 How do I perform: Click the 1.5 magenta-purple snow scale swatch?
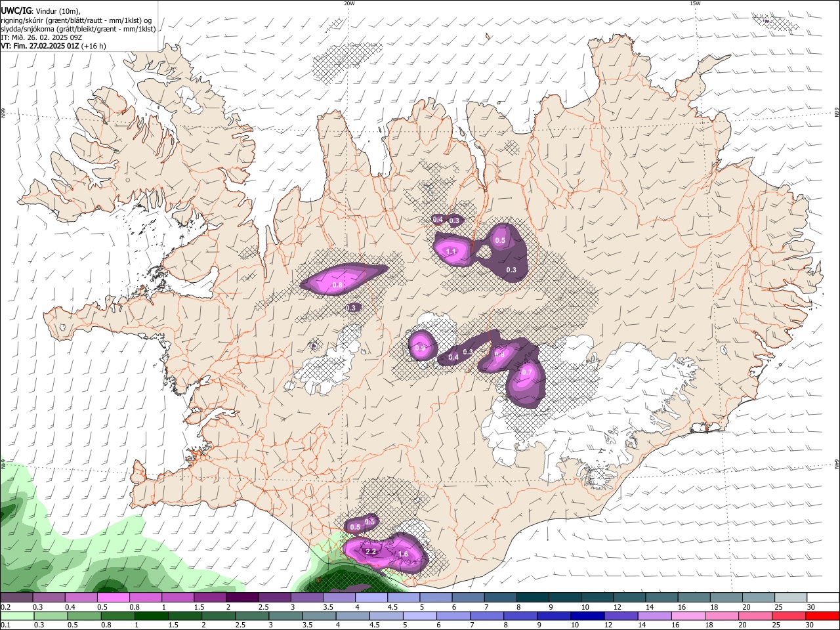[x=210, y=598]
